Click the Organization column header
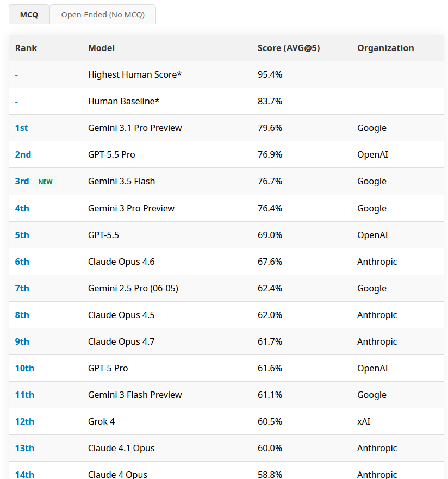Screen dimensions: 448x479 385,48
